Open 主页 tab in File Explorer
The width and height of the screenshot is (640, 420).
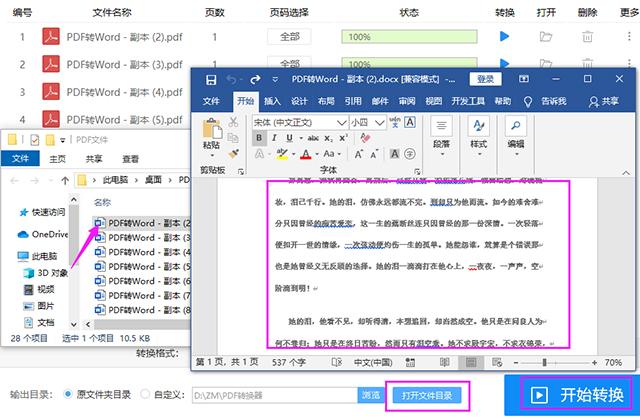[58, 159]
